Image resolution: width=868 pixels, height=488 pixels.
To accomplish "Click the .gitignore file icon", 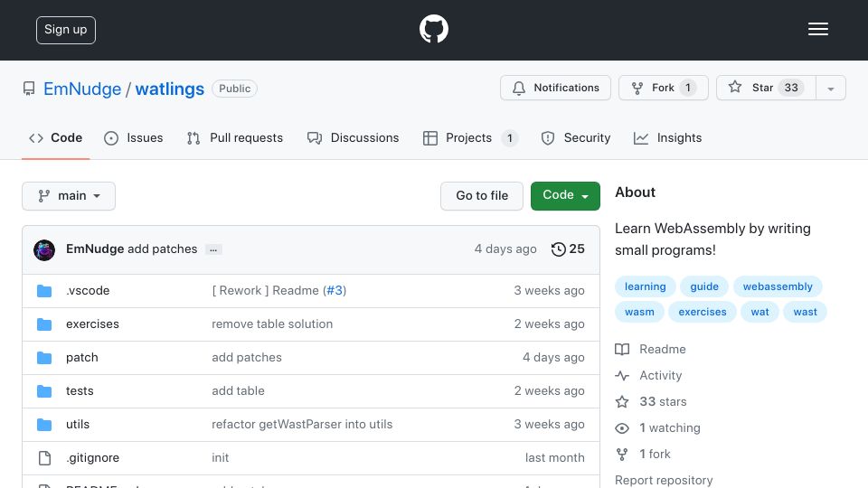I will pos(44,458).
